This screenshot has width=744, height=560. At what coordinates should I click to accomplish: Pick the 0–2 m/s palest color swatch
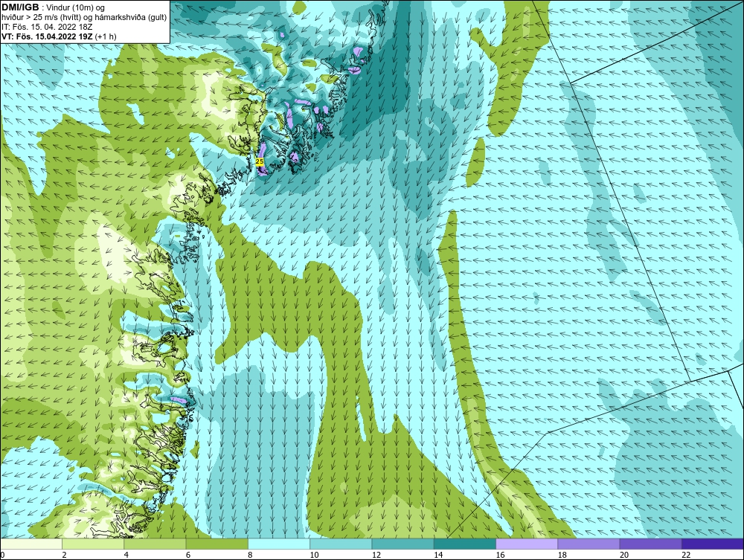[x=31, y=544]
